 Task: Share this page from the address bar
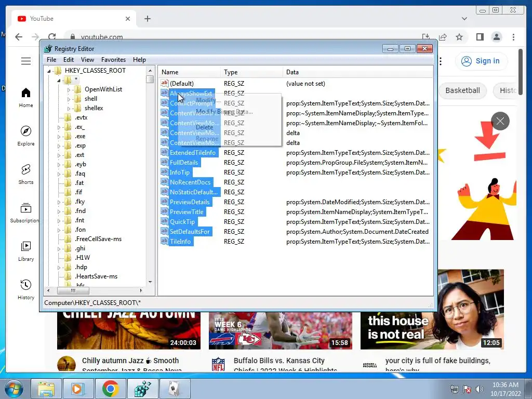(x=443, y=37)
